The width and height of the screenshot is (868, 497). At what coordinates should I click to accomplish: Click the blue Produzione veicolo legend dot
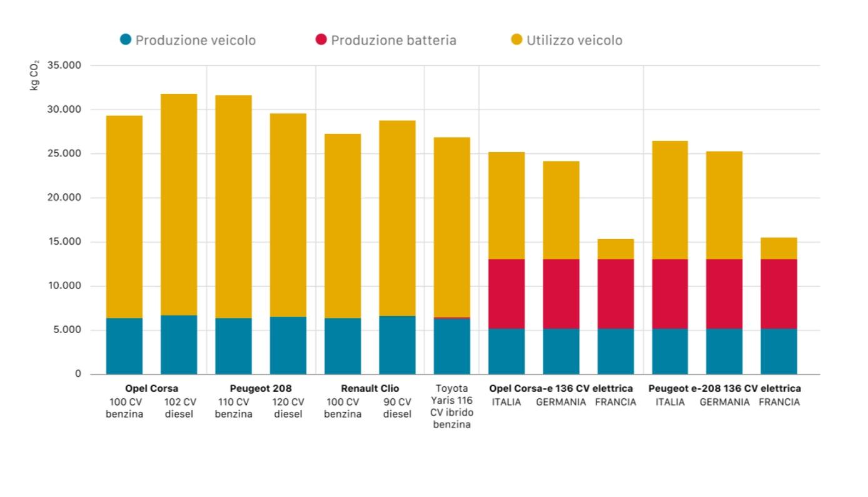(126, 40)
